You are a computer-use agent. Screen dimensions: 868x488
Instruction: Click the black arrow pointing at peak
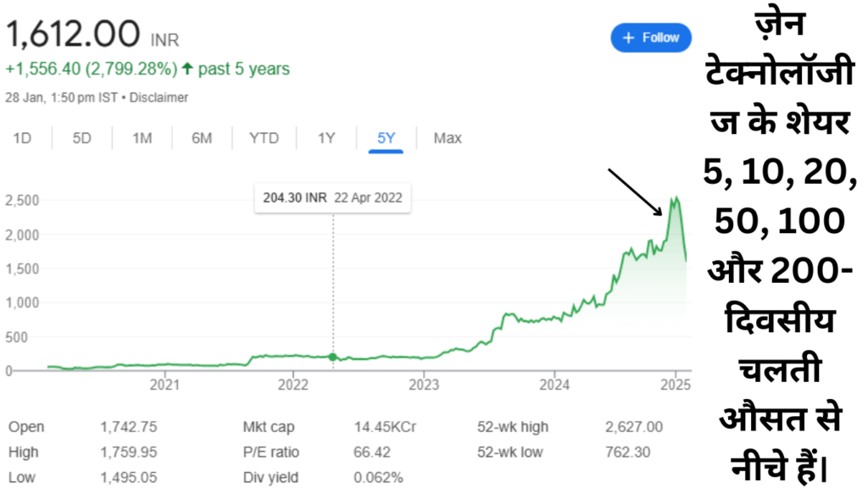pos(636,191)
